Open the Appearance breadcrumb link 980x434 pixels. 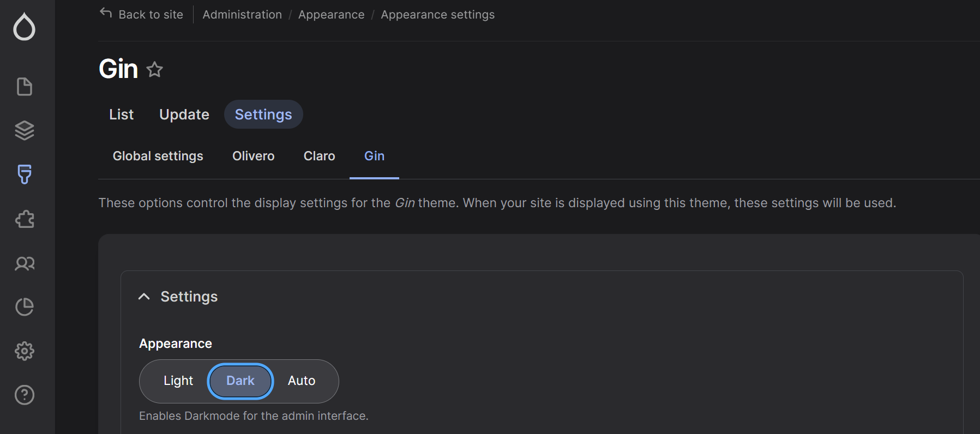(331, 15)
